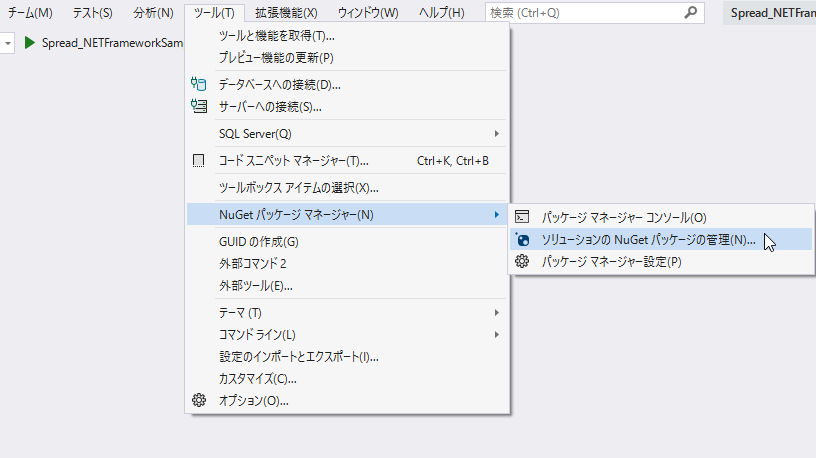Select GUIDの作成 menu entry
816x458 pixels.
click(x=258, y=242)
